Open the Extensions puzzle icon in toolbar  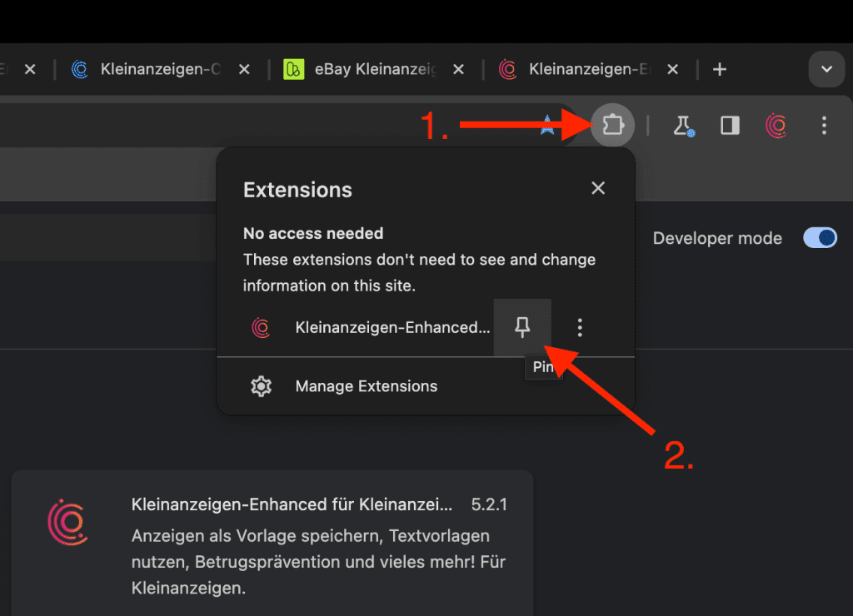point(612,125)
